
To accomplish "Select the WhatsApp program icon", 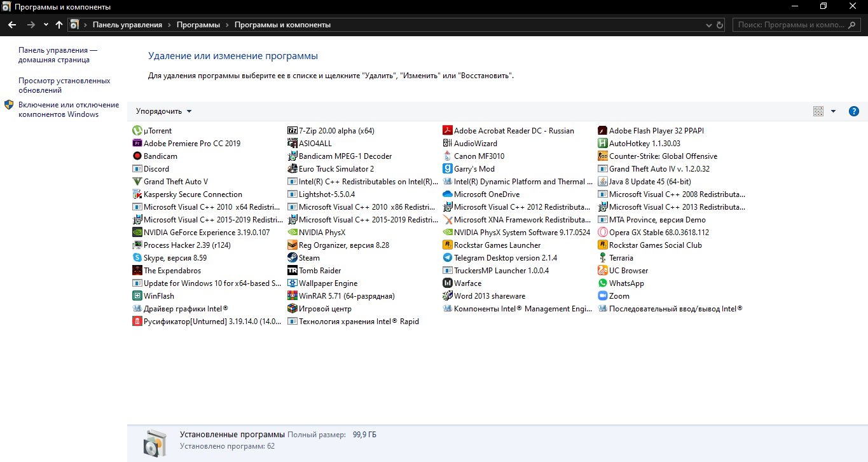I will (603, 283).
